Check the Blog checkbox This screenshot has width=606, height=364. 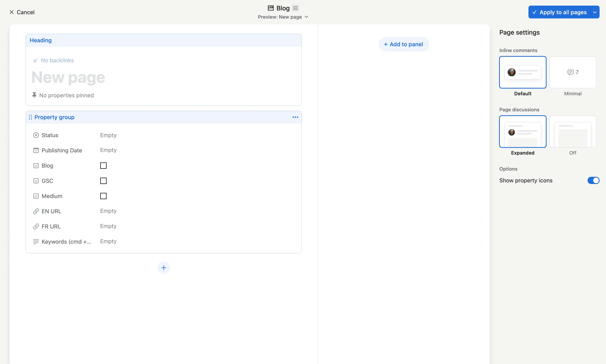coord(103,166)
